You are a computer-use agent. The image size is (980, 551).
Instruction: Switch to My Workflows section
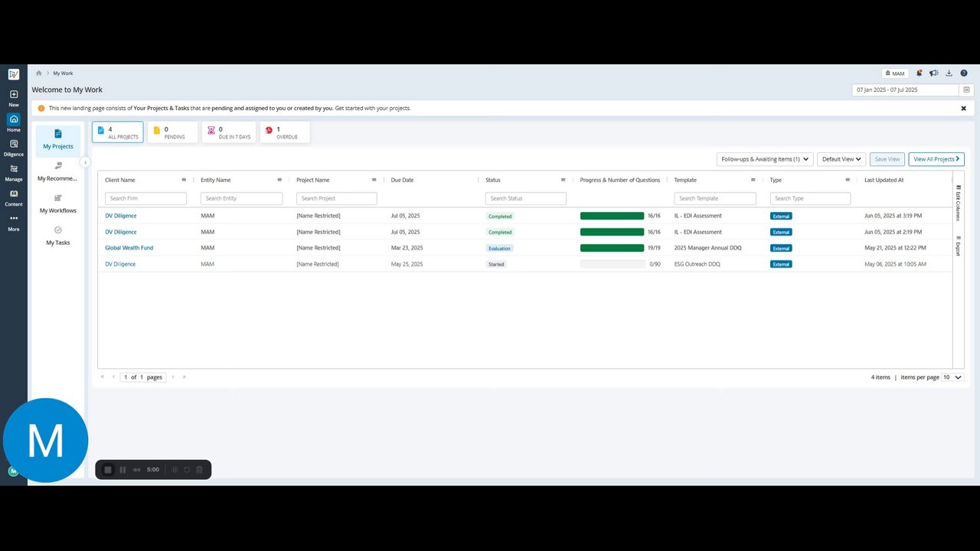(x=58, y=204)
